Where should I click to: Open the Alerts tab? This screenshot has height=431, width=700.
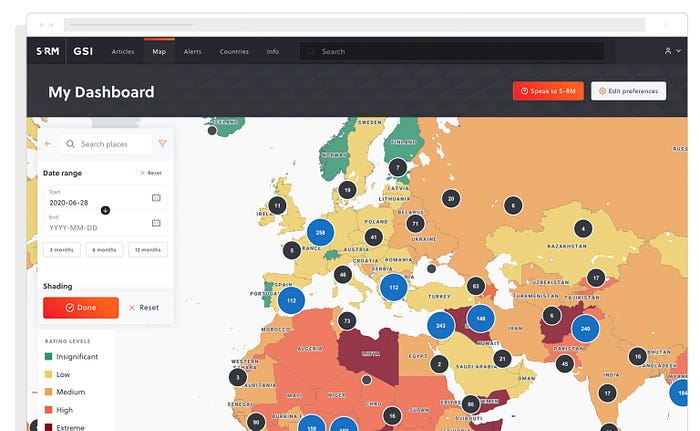pyautogui.click(x=192, y=52)
